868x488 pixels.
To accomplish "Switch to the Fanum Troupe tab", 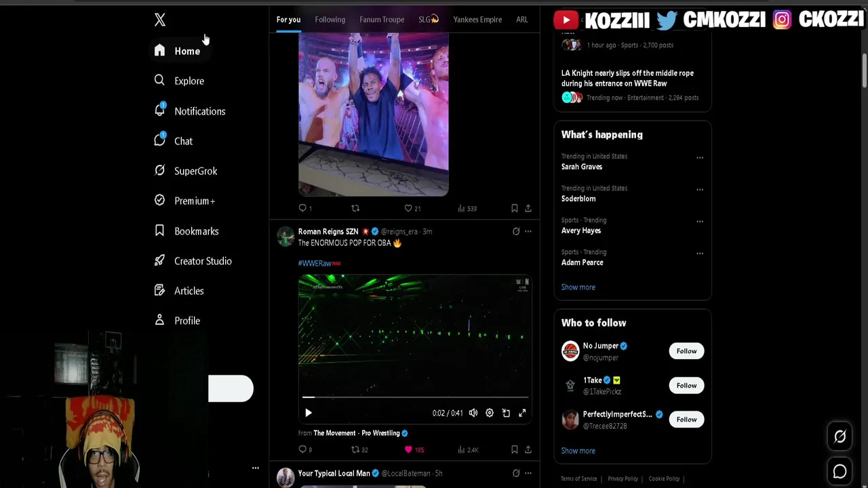I will coord(382,20).
